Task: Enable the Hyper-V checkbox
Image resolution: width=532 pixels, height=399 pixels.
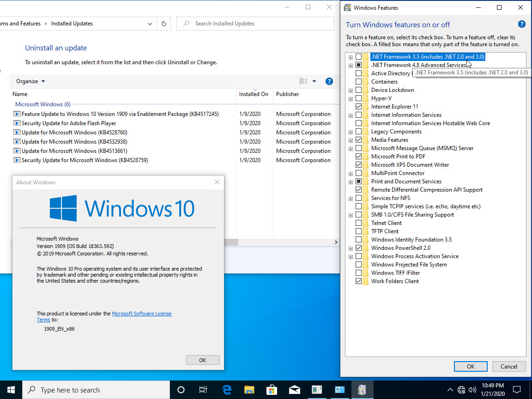Action: click(x=358, y=98)
